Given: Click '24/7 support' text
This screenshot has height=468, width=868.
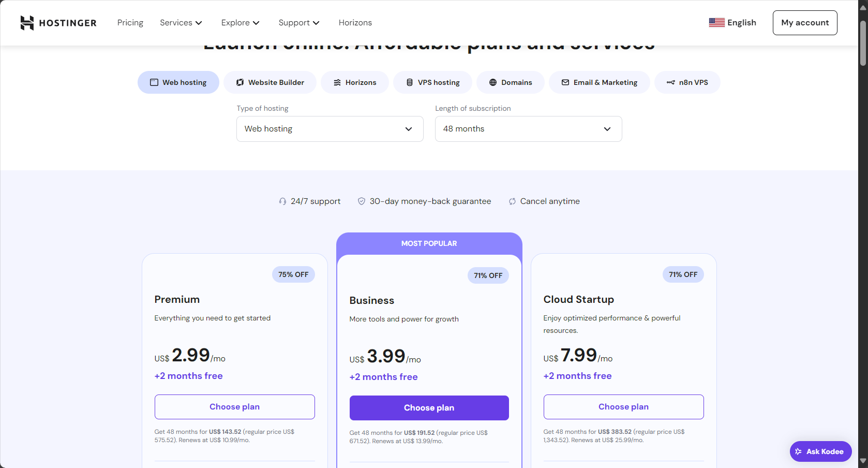Looking at the screenshot, I should (x=316, y=201).
